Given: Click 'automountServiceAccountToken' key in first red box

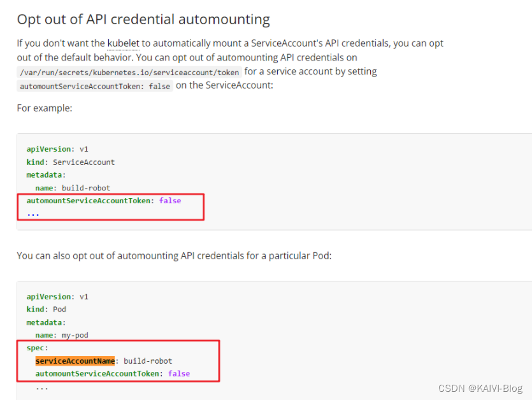Looking at the screenshot, I should [x=88, y=201].
